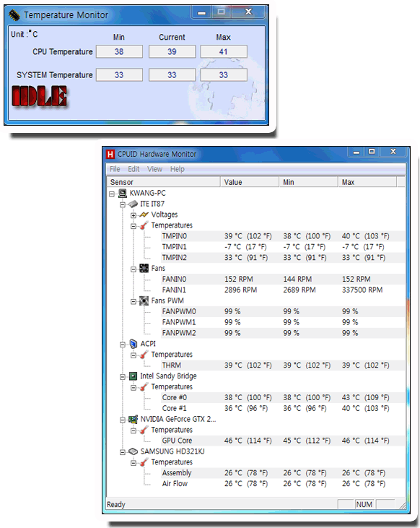Collapse the KWANG-PC root node

112,194
